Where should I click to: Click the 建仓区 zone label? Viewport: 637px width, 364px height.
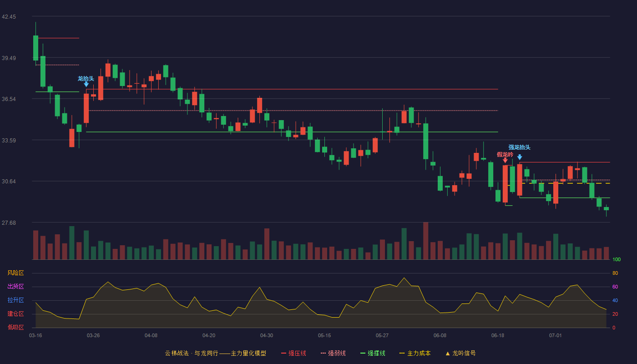coord(15,314)
